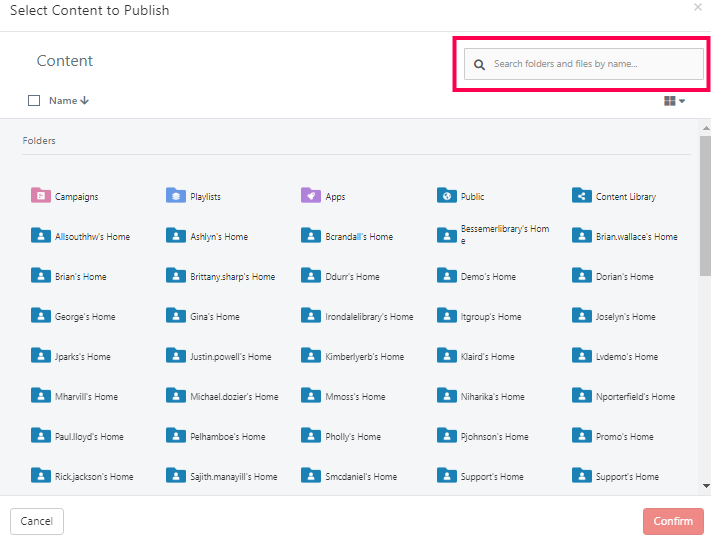Select the Michael.dozier's Home label
The width and height of the screenshot is (711, 538).
[x=234, y=396]
